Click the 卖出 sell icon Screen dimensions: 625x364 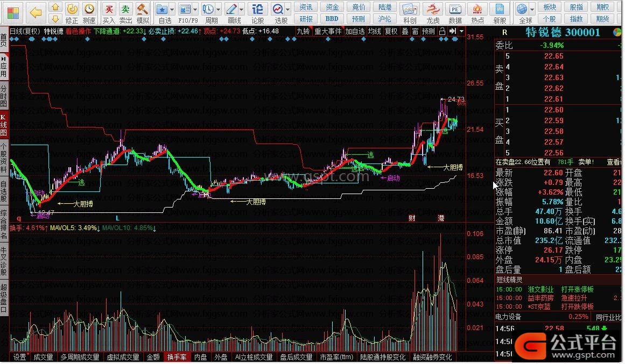125,13
